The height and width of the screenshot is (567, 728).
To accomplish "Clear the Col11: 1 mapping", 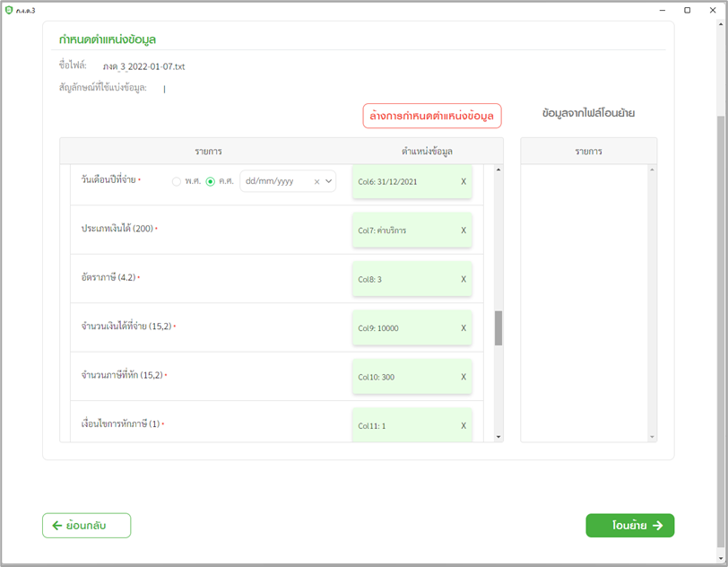I will tap(464, 426).
